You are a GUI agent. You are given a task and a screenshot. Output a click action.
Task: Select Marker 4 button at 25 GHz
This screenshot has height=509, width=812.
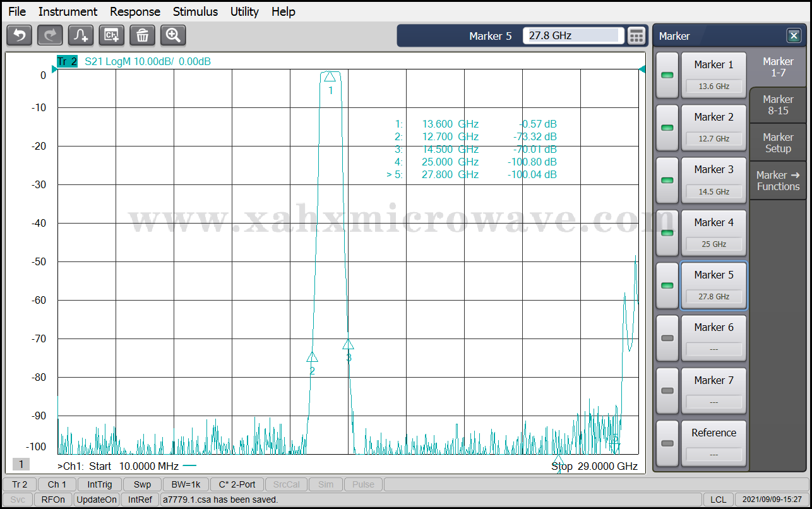713,233
